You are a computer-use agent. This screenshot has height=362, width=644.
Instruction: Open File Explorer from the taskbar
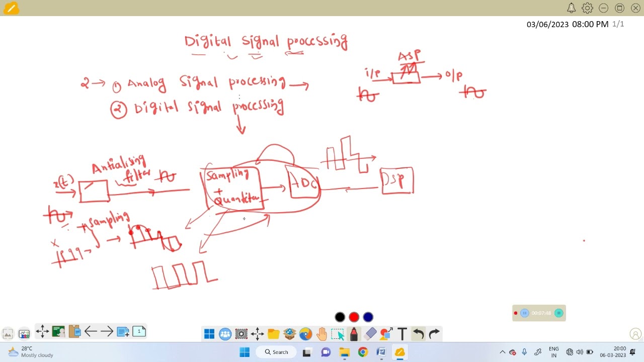(344, 352)
